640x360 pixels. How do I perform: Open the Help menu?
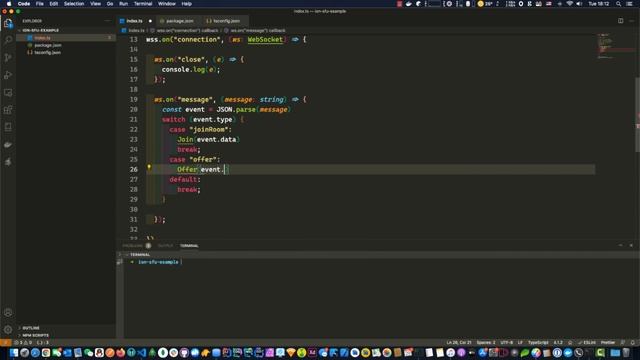(187, 4)
